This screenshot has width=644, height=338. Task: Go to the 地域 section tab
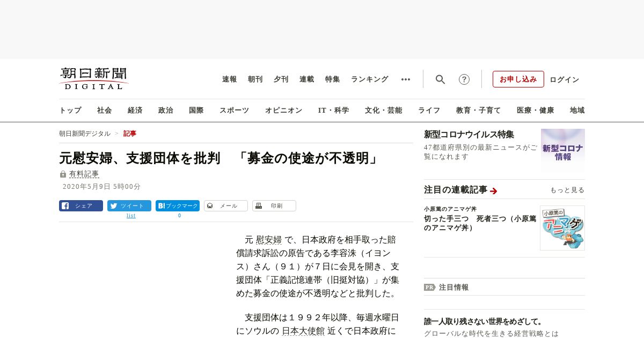[577, 110]
